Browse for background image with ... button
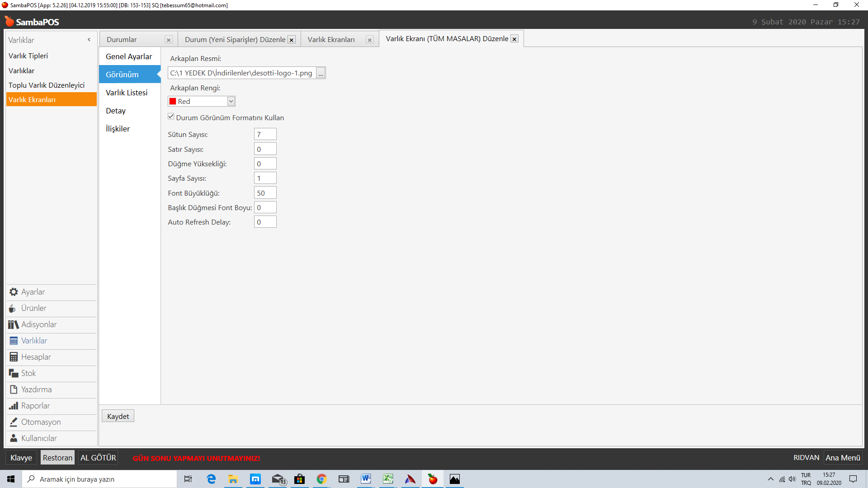Screen dimensions: 868x488 (321, 73)
